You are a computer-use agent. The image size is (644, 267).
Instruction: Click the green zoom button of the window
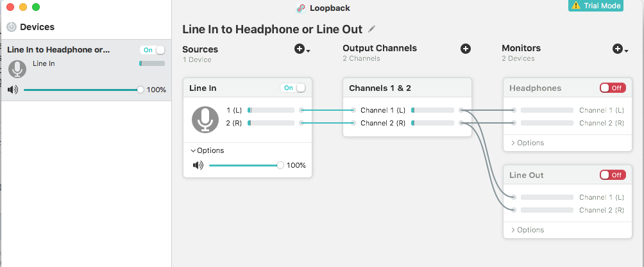click(36, 7)
